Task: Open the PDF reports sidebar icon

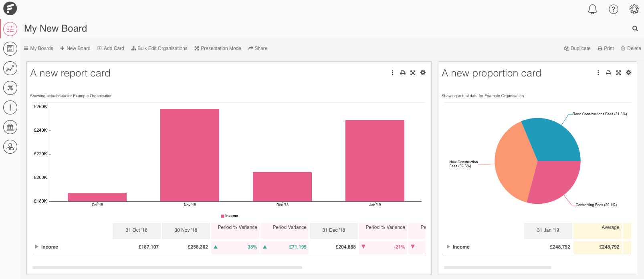Action: coord(10,48)
